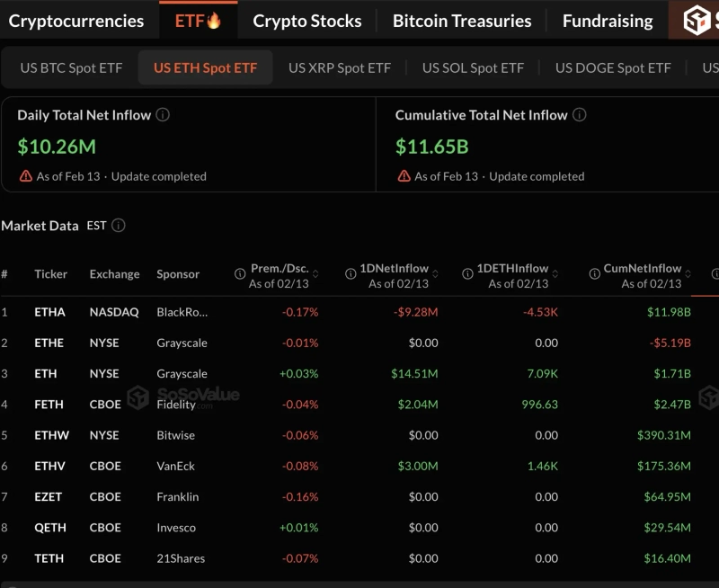Click warning icon under Cumulative Total Net Inflow
The width and height of the screenshot is (719, 588).
click(404, 176)
